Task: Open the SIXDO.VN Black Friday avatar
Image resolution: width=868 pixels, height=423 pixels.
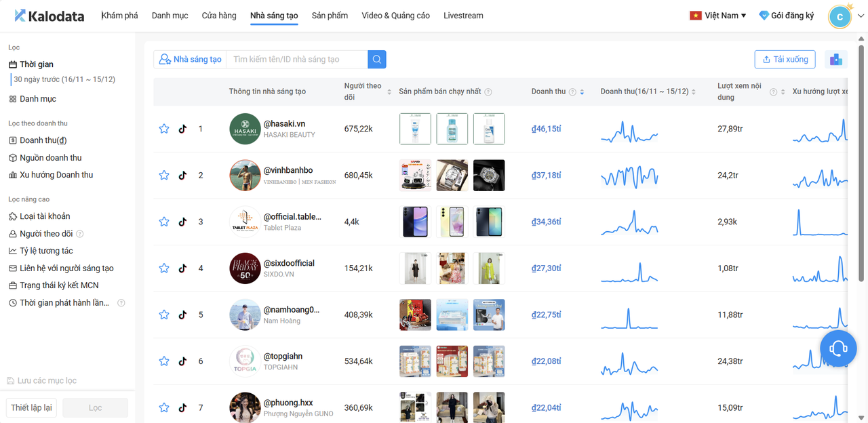Action: (245, 268)
